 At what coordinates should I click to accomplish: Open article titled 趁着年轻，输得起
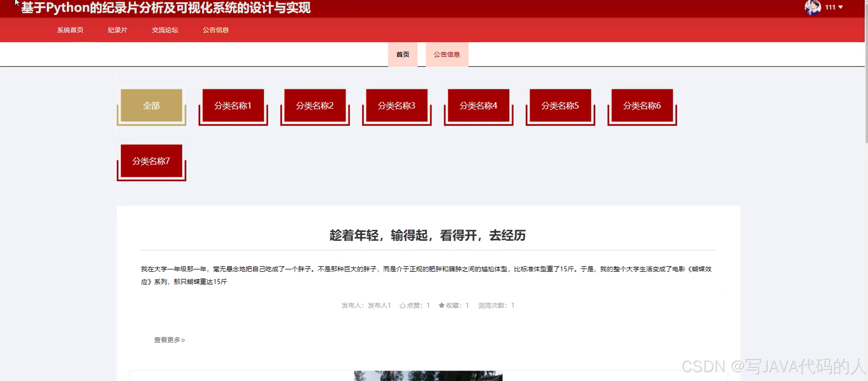coord(427,235)
